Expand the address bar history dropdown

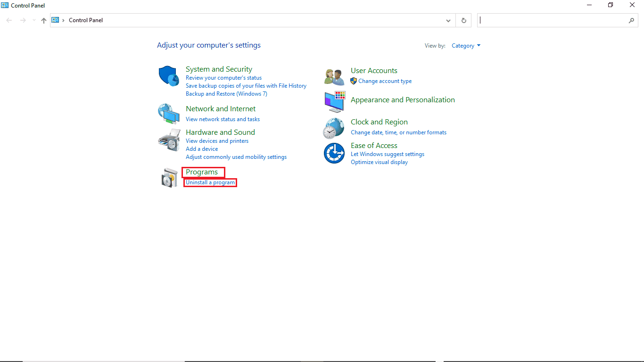tap(448, 20)
